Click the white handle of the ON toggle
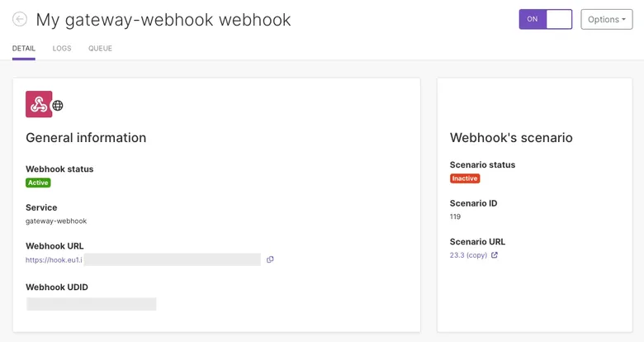This screenshot has width=644, height=342. point(559,19)
